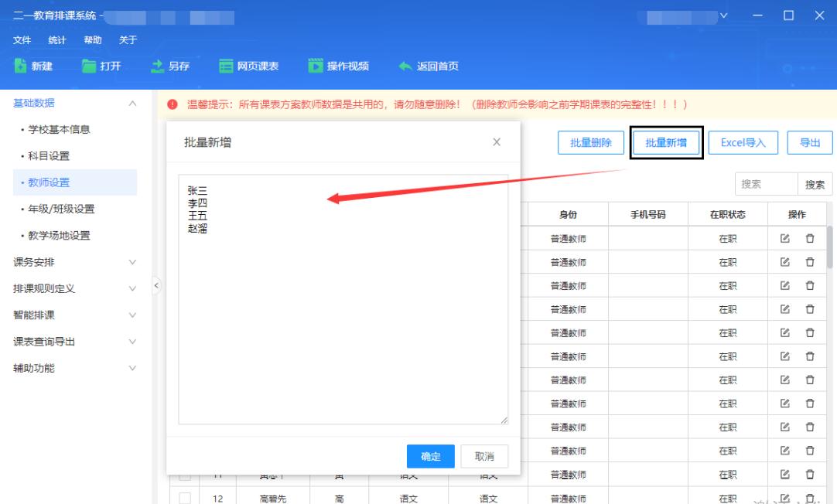837x504 pixels.
Task: Confirm batch add with 确定
Action: point(431,456)
